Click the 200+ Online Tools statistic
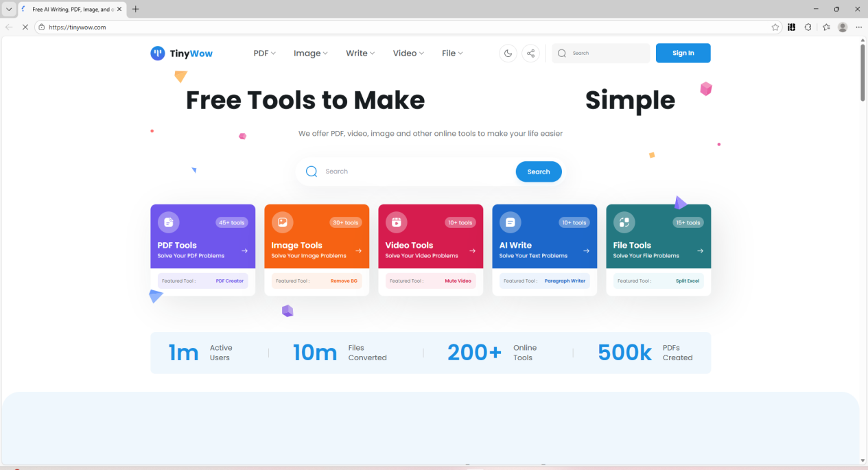 [x=492, y=353]
